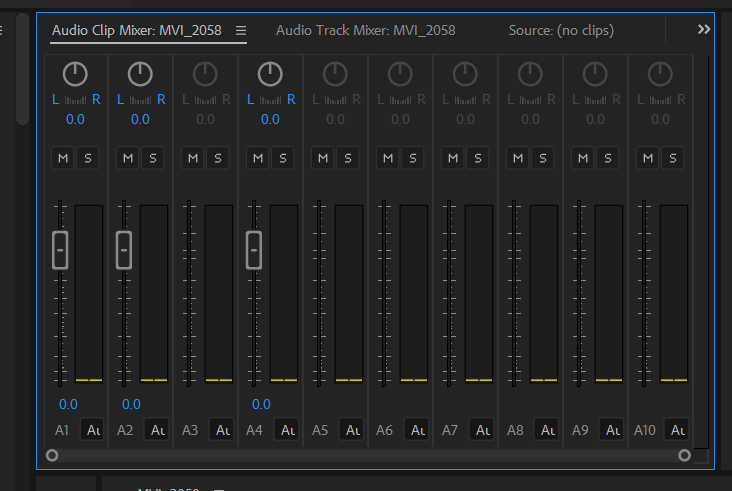The image size is (732, 491).
Task: Click the pan knob on track A7
Action: (465, 73)
